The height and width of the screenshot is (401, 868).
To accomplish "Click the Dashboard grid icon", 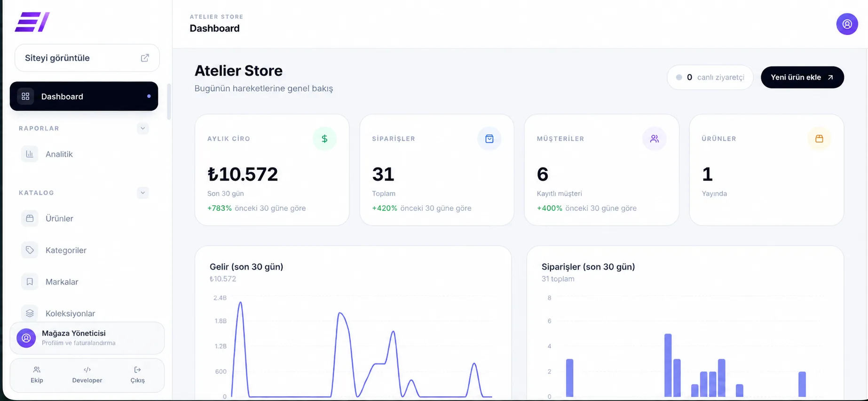I will [25, 96].
